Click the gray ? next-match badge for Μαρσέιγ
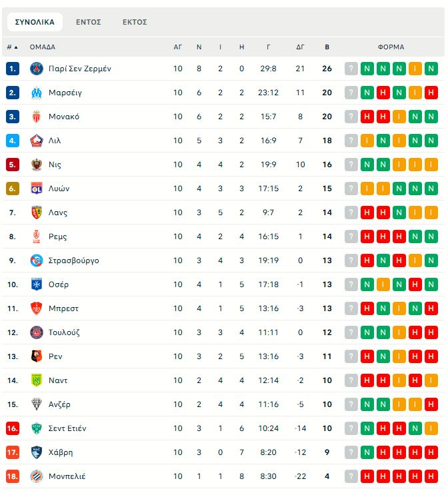 pos(351,93)
